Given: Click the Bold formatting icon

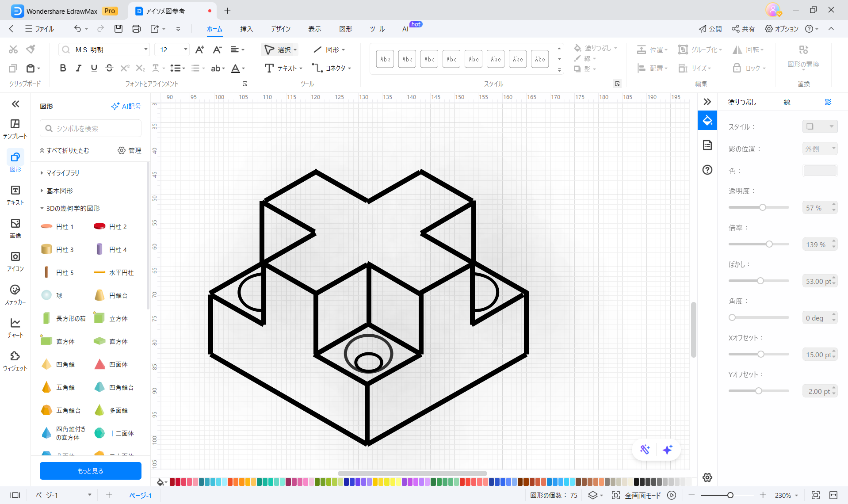Looking at the screenshot, I should click(63, 68).
